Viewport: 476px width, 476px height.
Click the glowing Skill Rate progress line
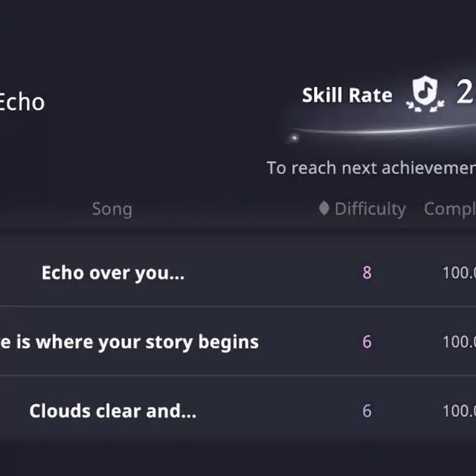(397, 131)
